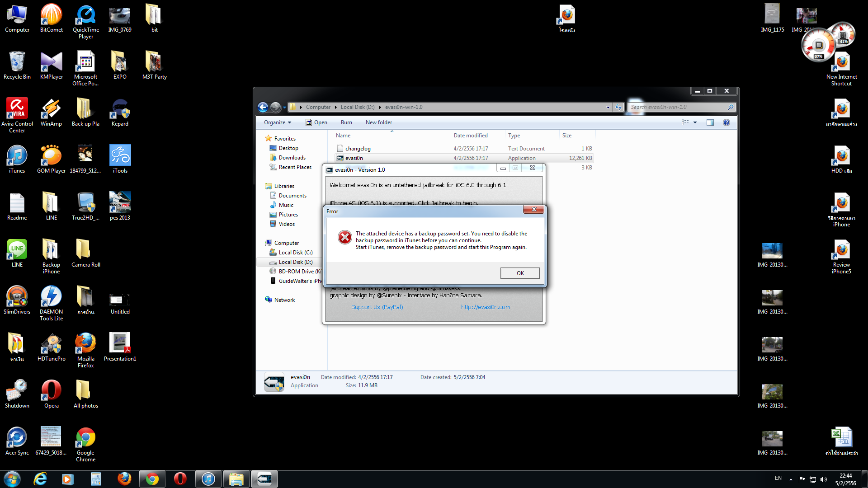Click the Burn toolbar item

346,122
